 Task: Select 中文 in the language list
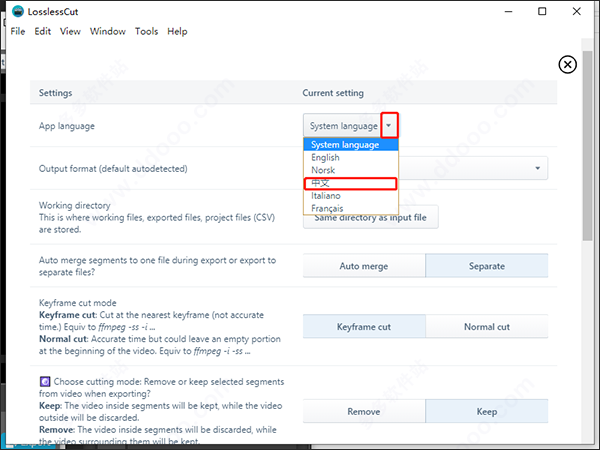pos(351,183)
